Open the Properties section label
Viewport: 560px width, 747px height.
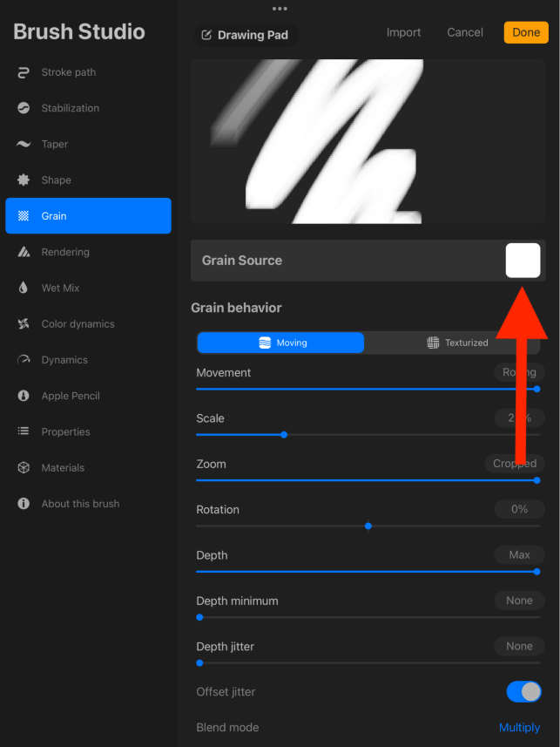coord(65,432)
